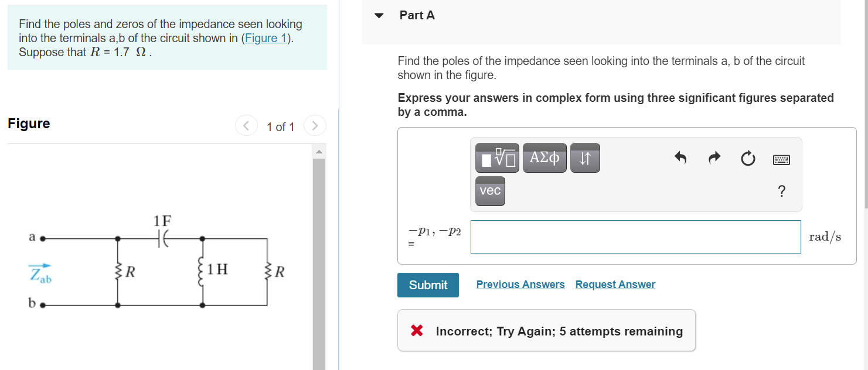The height and width of the screenshot is (370, 868).
Task: Click the up-down arrows subscript button
Action: [x=584, y=158]
